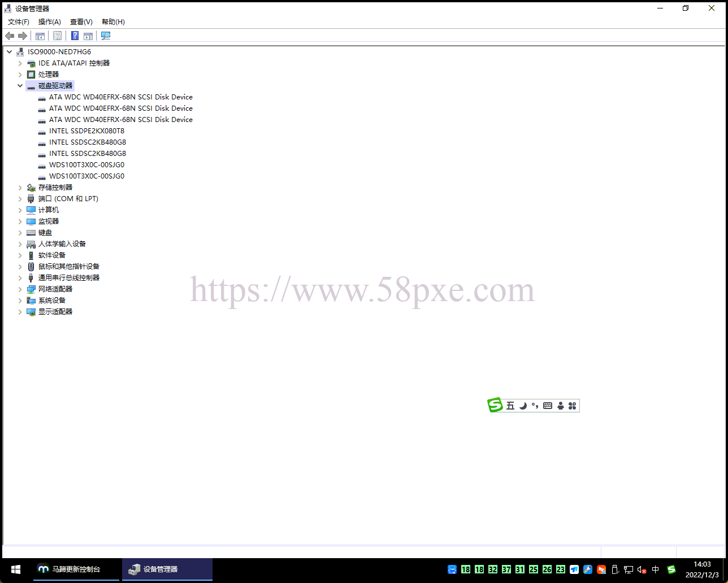Open the 帮助(H) menu

pyautogui.click(x=113, y=21)
